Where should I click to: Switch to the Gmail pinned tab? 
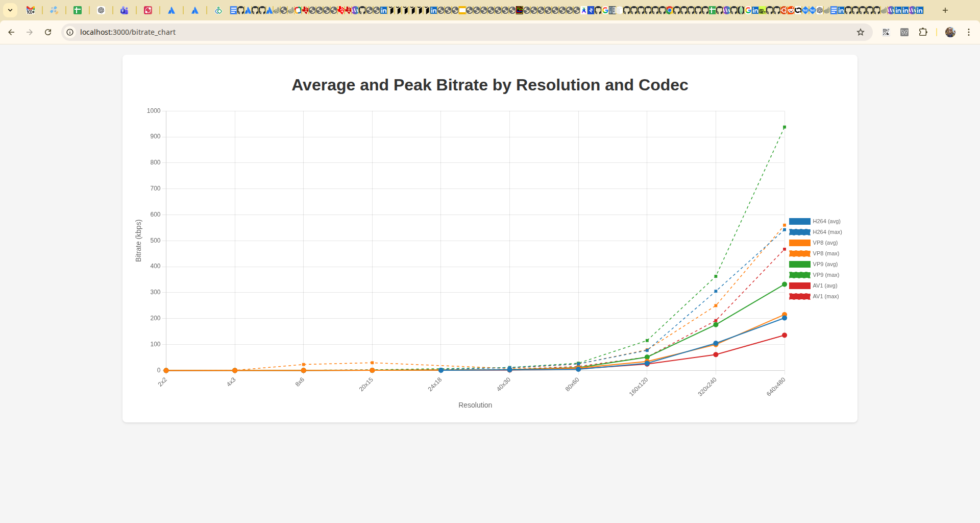[31, 10]
